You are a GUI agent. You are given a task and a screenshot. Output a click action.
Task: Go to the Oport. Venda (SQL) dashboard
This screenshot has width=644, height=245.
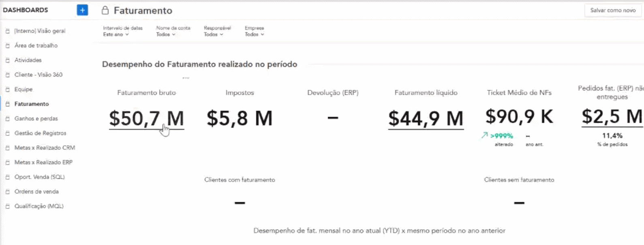click(40, 177)
